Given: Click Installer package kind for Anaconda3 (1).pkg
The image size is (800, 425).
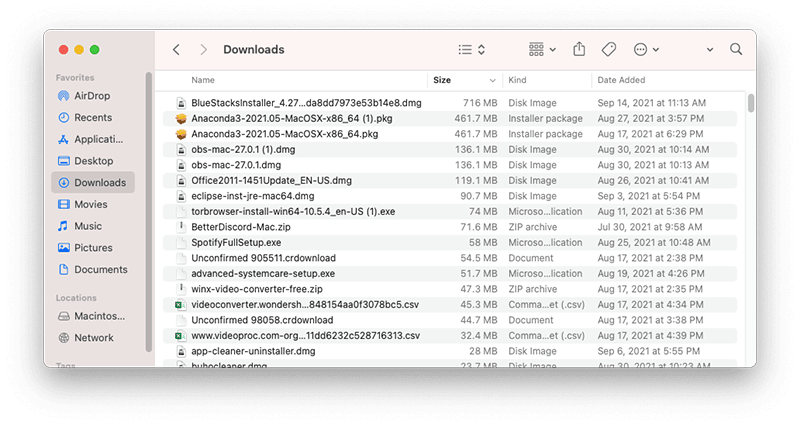Looking at the screenshot, I should pyautogui.click(x=545, y=118).
